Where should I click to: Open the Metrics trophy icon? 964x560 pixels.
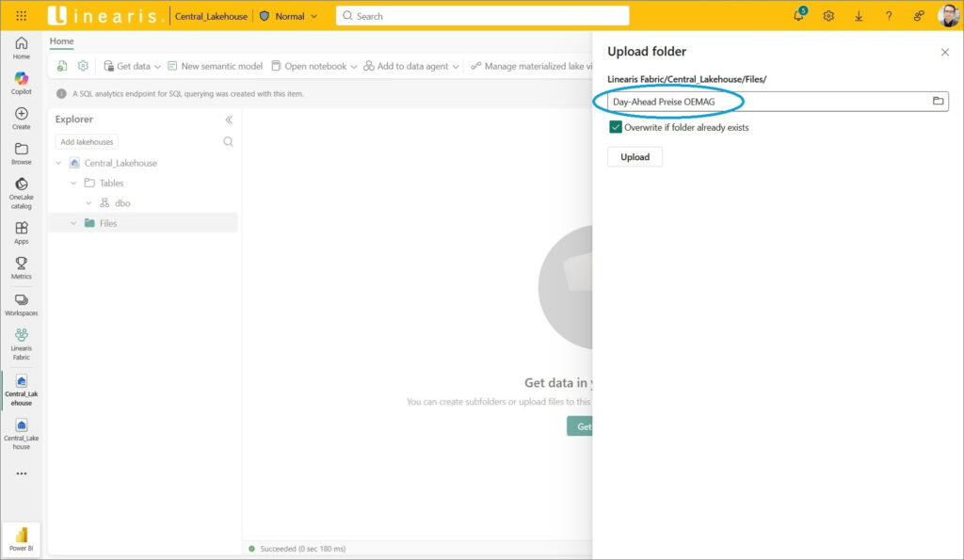[x=21, y=267]
